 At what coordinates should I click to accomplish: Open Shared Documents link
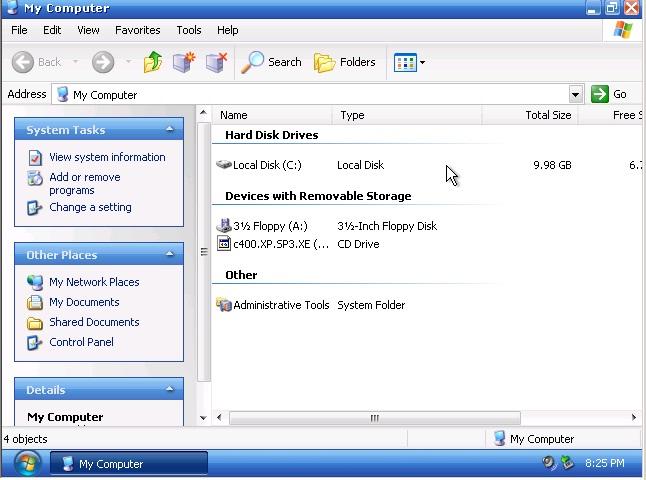pyautogui.click(x=94, y=322)
